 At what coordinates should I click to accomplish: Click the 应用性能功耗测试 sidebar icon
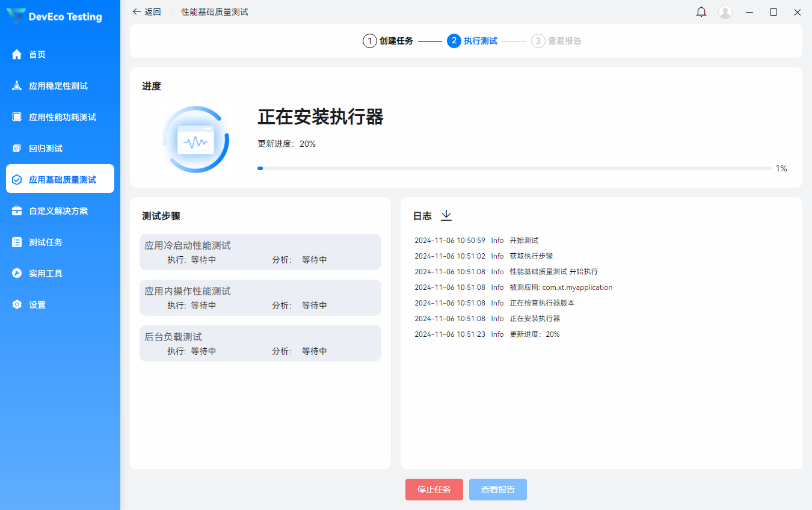pyautogui.click(x=17, y=117)
